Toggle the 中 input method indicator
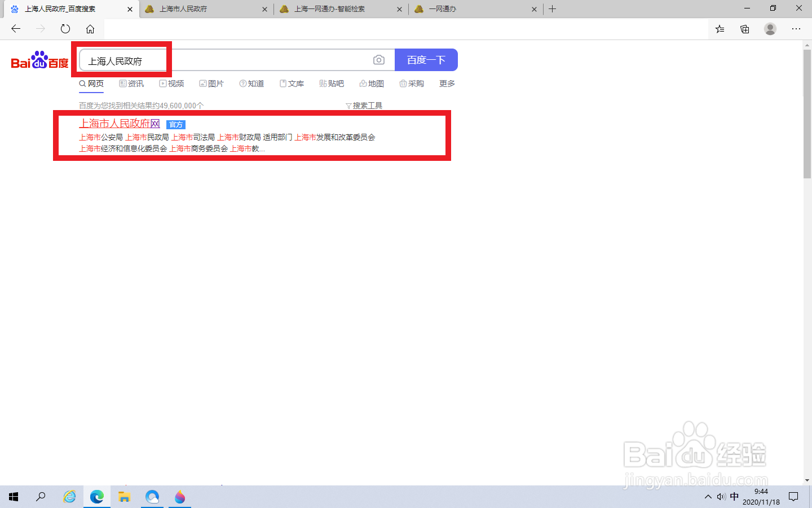Viewport: 812px width, 508px height. [734, 497]
